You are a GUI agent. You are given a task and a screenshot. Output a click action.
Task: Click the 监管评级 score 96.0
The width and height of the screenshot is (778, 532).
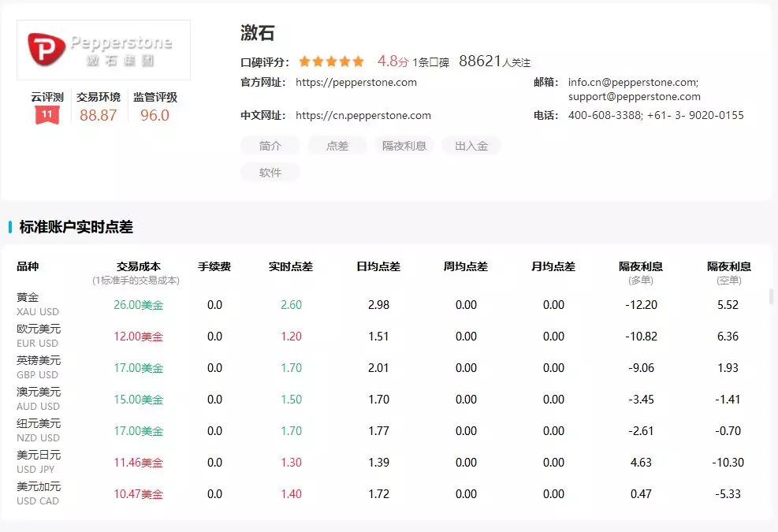click(154, 115)
